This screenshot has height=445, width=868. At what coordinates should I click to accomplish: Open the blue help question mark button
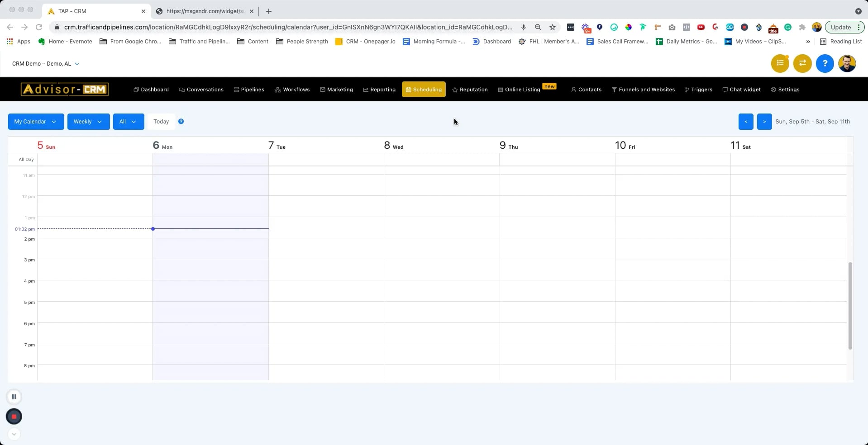825,63
